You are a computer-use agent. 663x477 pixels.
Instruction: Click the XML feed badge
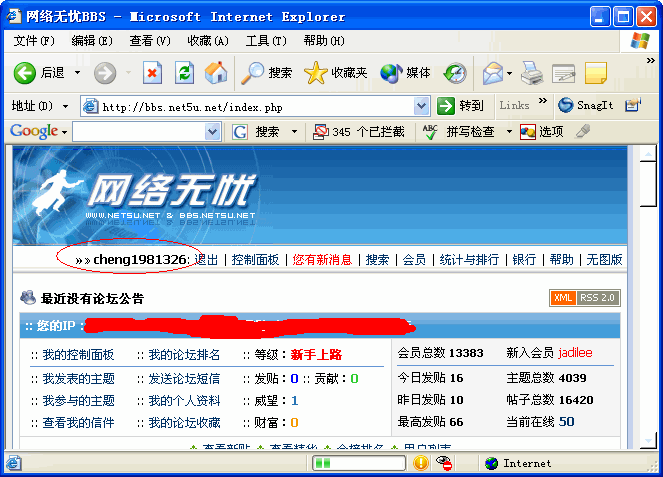tap(563, 298)
